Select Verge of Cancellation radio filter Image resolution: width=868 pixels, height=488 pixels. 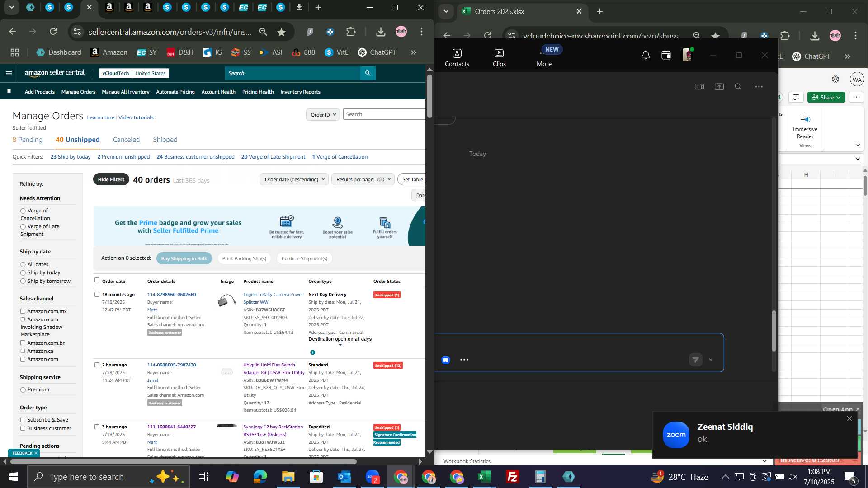tap(23, 211)
